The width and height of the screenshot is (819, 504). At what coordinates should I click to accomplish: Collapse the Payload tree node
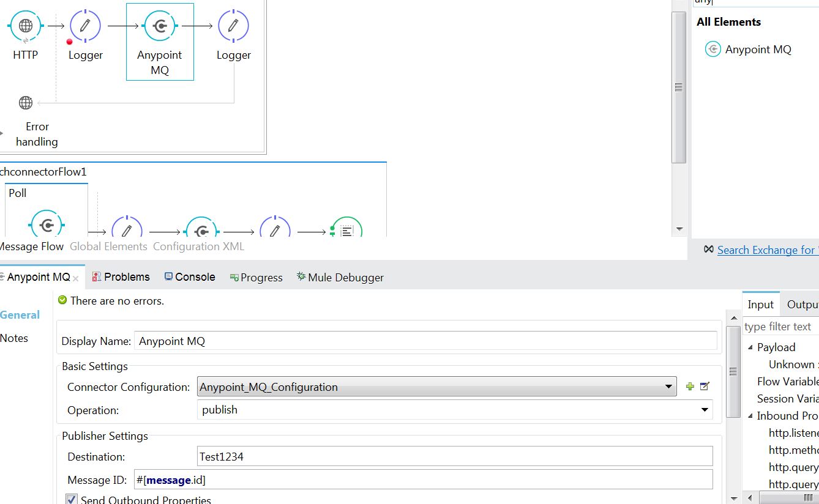(x=751, y=347)
